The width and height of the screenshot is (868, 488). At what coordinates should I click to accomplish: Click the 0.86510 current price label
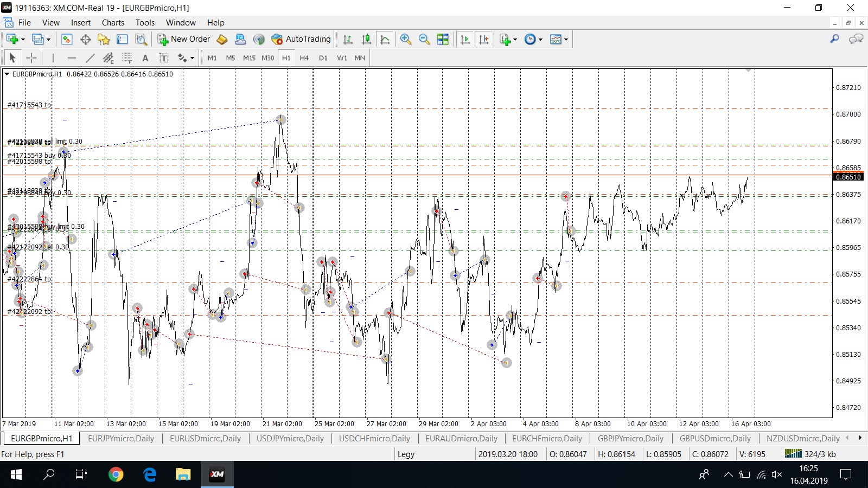tap(848, 177)
